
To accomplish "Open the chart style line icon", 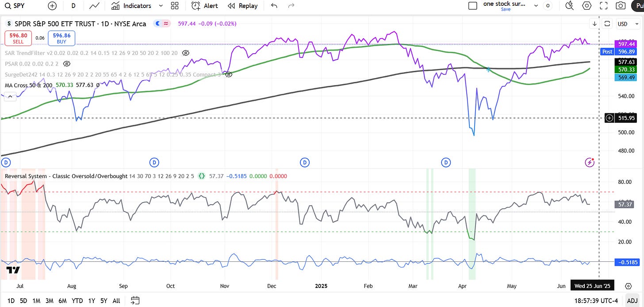I will click(x=94, y=6).
